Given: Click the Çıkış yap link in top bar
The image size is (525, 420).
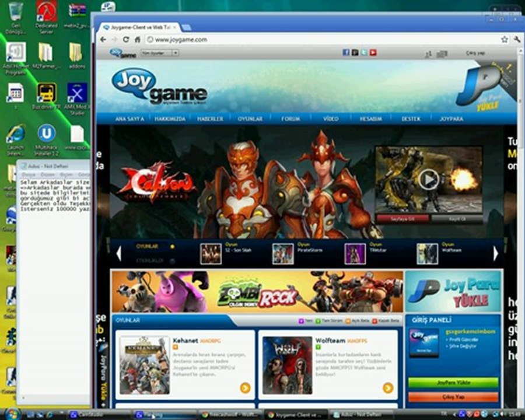Looking at the screenshot, I should point(475,53).
